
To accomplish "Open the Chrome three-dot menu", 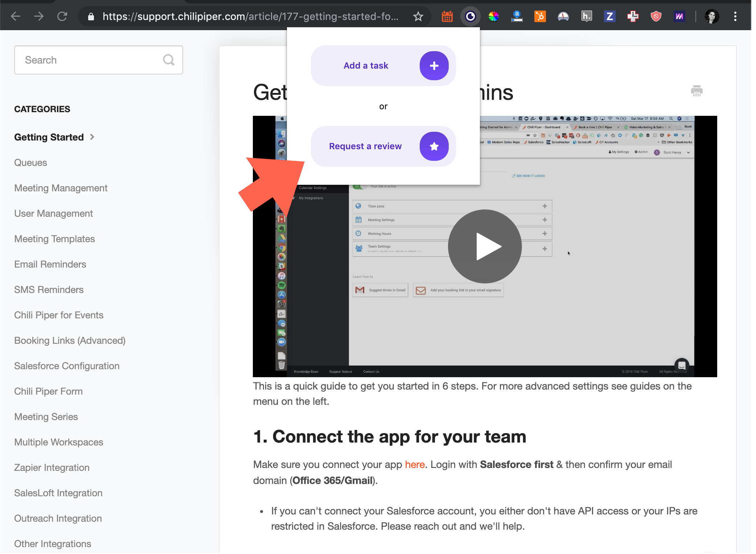I will pyautogui.click(x=735, y=16).
